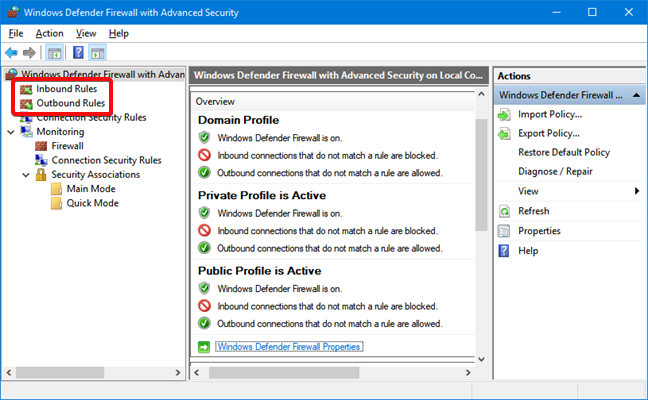Click the green shield icon under Private Profile
The width and height of the screenshot is (648, 400).
point(204,213)
